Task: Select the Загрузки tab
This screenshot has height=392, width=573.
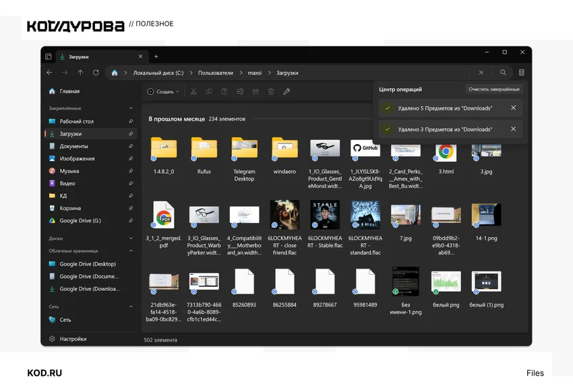Action: [x=102, y=57]
